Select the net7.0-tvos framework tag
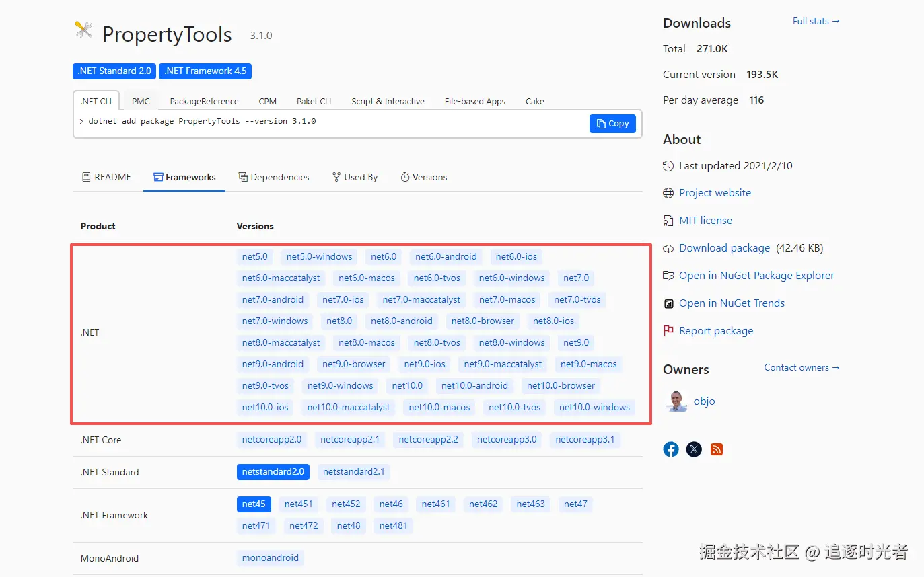This screenshot has height=577, width=924. [577, 300]
